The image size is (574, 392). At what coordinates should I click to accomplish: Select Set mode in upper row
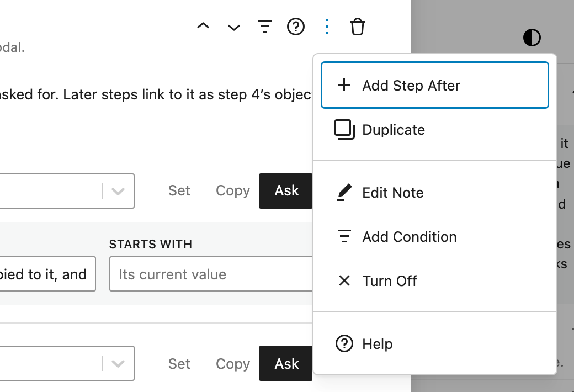pyautogui.click(x=179, y=191)
